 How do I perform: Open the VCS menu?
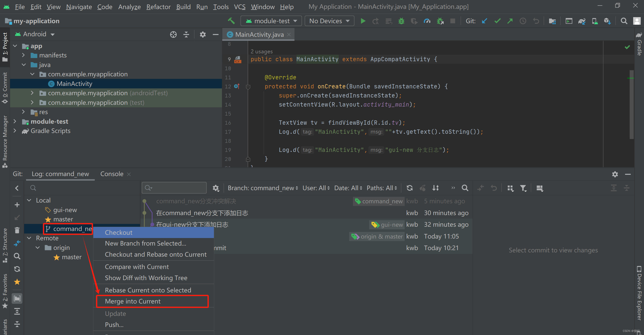point(239,7)
